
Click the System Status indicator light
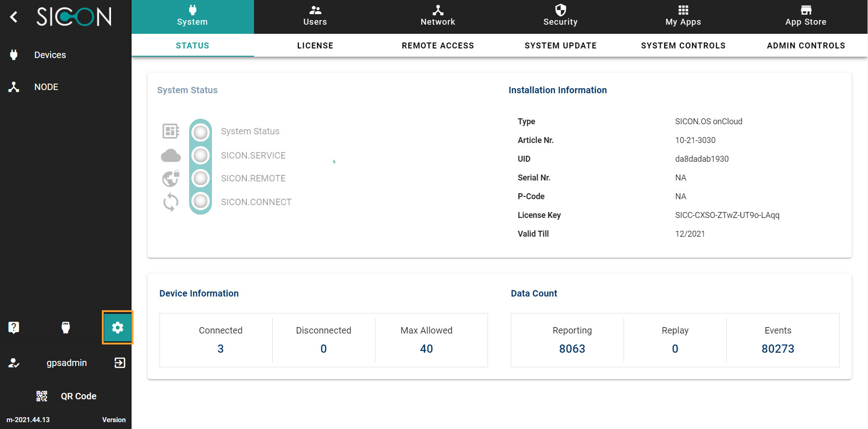[x=201, y=132]
